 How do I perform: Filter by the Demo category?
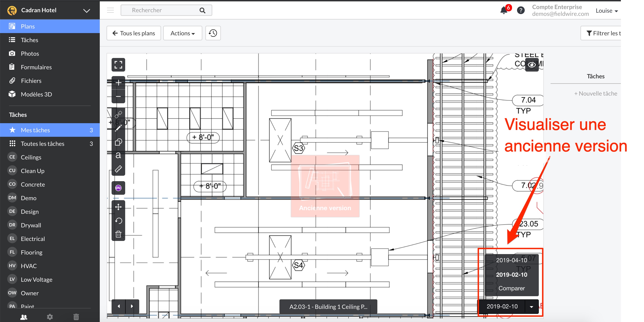coord(50,198)
